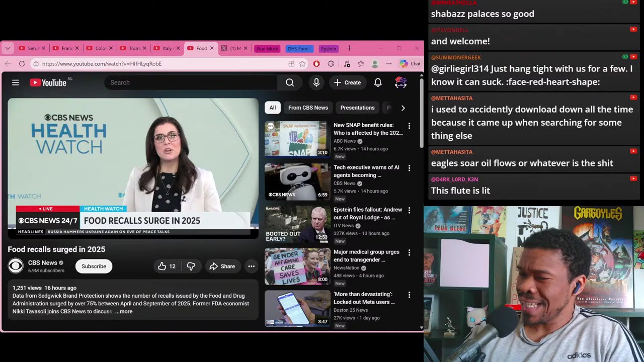Select the From CBS News filter chip
The height and width of the screenshot is (362, 644).
(308, 108)
